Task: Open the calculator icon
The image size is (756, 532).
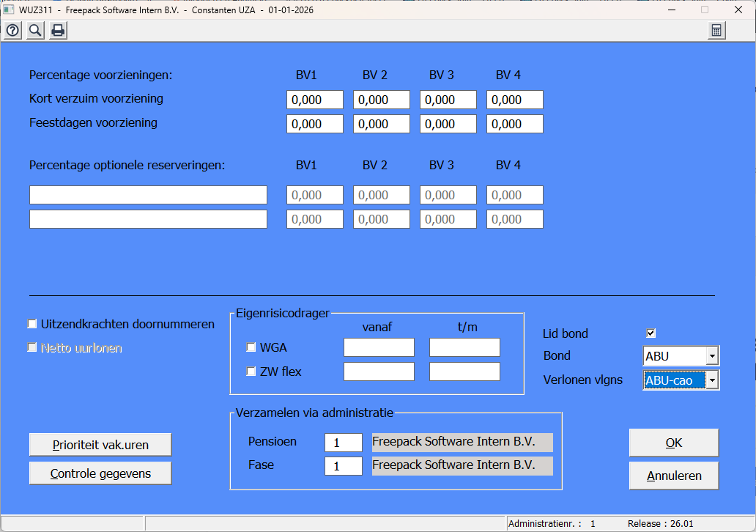Action: 716,30
